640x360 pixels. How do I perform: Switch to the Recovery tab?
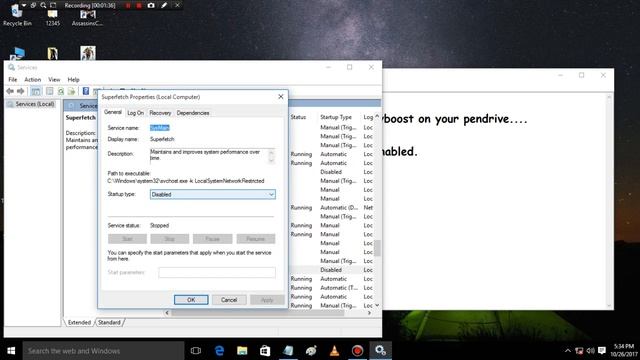coord(160,113)
